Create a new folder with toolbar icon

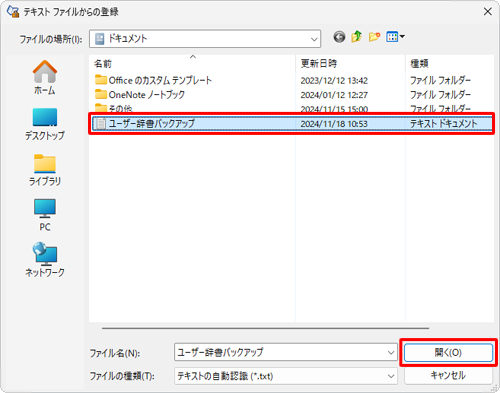(x=374, y=37)
